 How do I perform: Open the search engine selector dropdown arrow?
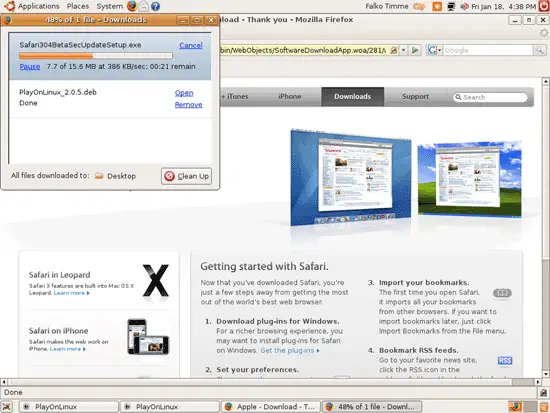440,51
